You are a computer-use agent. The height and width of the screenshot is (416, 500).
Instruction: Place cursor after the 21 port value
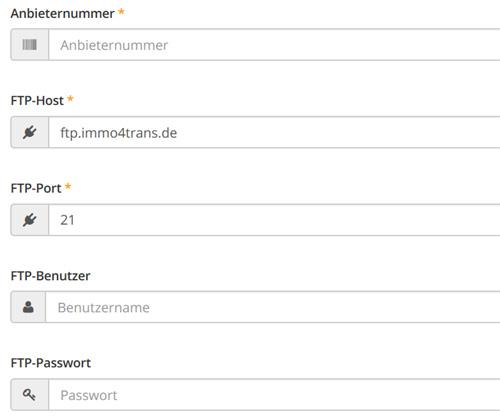[75, 220]
